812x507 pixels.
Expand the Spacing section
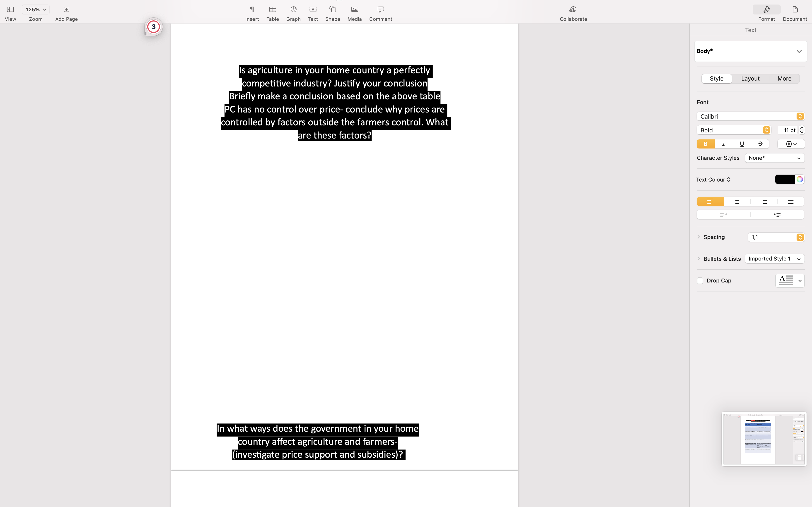[x=698, y=237]
